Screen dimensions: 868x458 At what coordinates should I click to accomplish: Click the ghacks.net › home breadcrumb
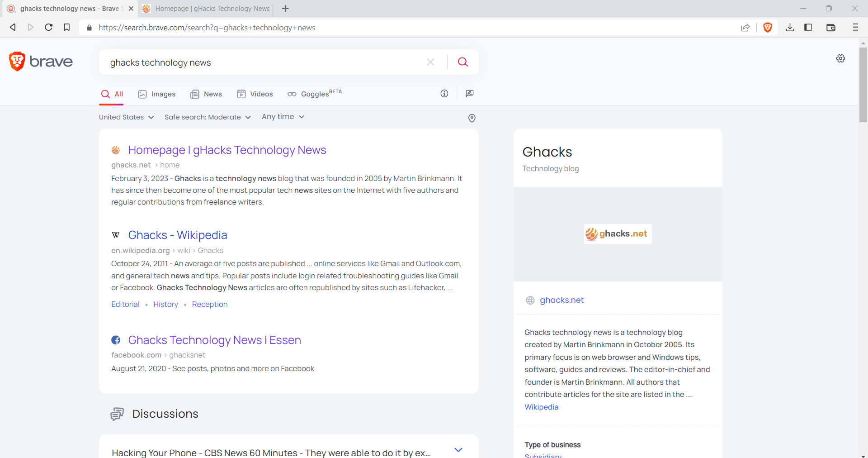pos(146,165)
